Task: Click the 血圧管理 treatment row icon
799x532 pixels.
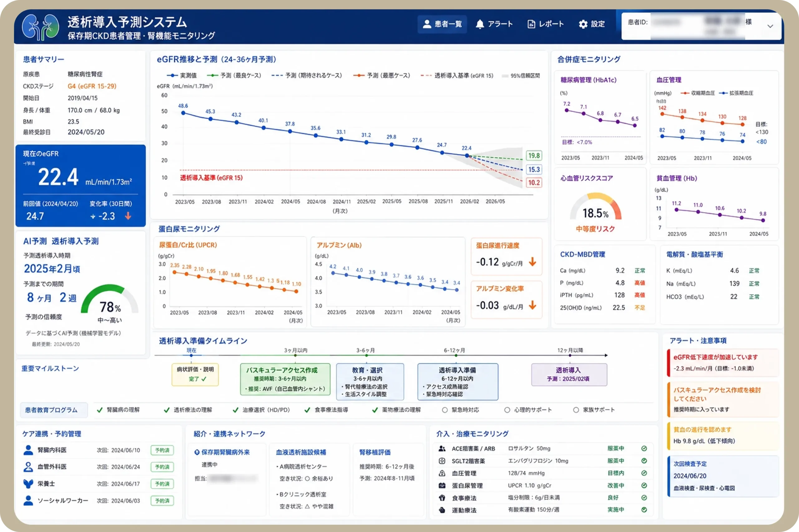Action: point(442,473)
